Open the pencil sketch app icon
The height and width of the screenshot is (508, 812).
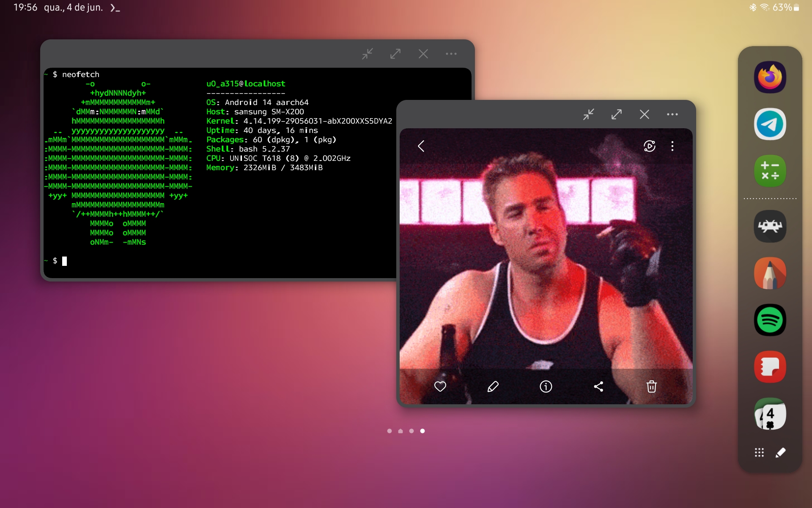[770, 273]
